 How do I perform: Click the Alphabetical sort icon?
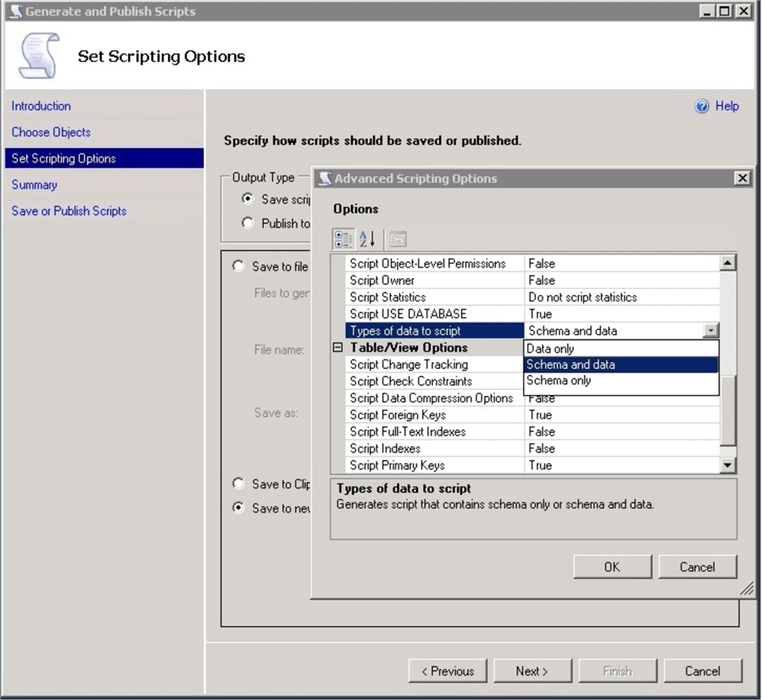(x=367, y=239)
